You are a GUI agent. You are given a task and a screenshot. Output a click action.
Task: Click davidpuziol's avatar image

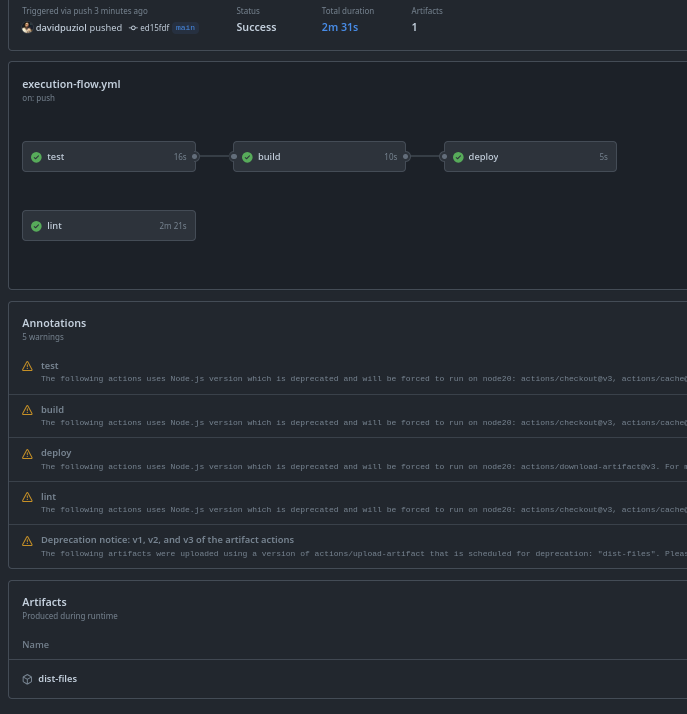click(x=27, y=28)
